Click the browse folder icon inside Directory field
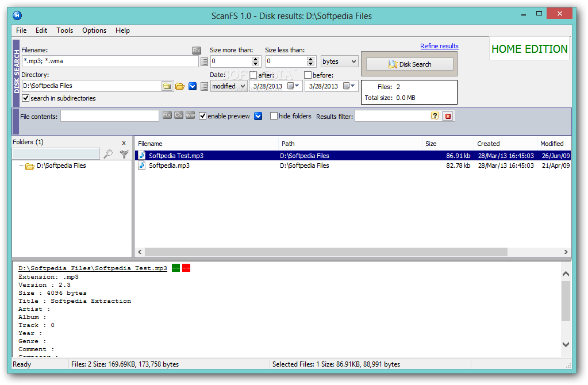Image resolution: width=588 pixels, height=385 pixels. pyautogui.click(x=167, y=86)
